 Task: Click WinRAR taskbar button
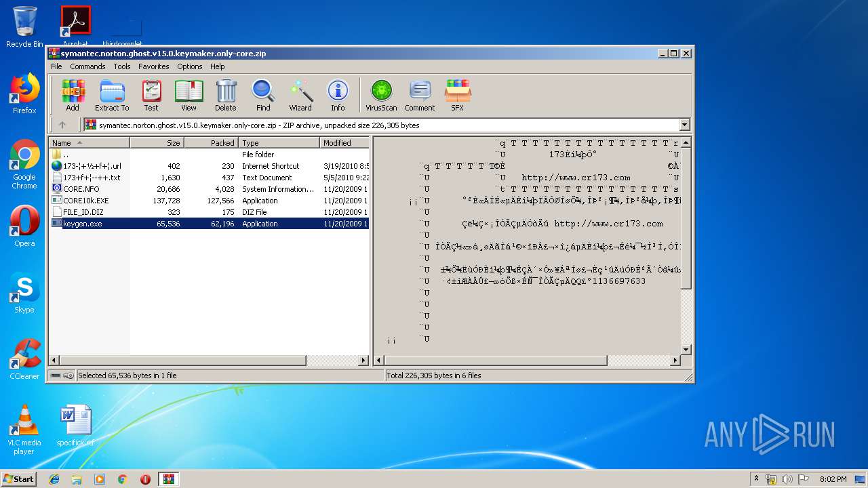[x=168, y=479]
